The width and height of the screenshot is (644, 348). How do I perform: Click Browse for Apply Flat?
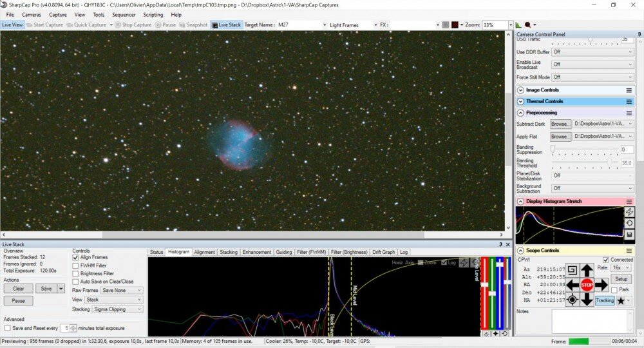pyautogui.click(x=561, y=137)
